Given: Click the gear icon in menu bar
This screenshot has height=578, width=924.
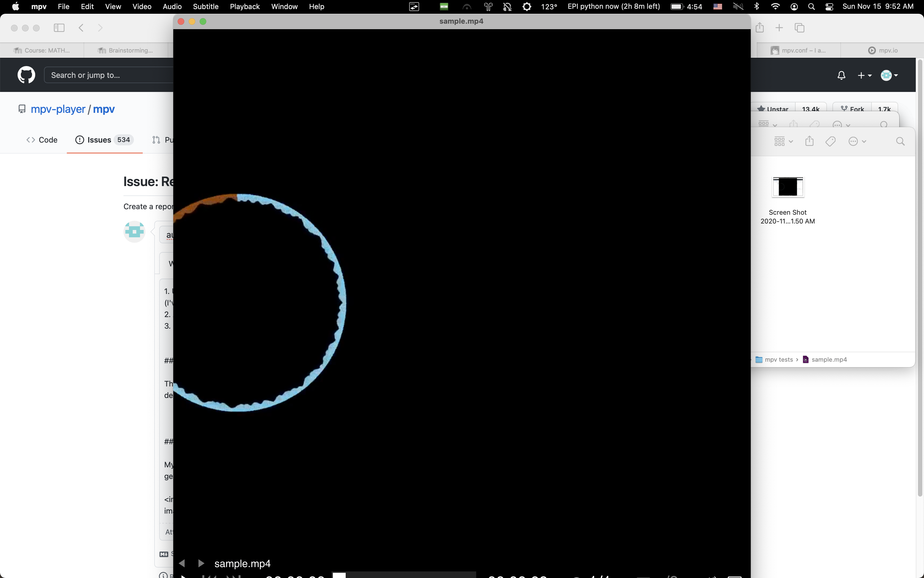Looking at the screenshot, I should point(527,7).
